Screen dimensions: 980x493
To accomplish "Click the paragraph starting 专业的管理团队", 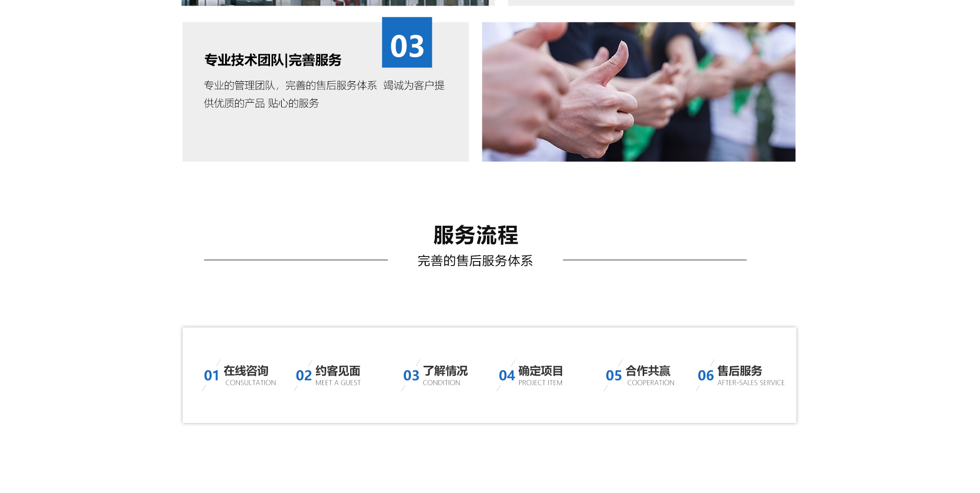I will tap(324, 94).
